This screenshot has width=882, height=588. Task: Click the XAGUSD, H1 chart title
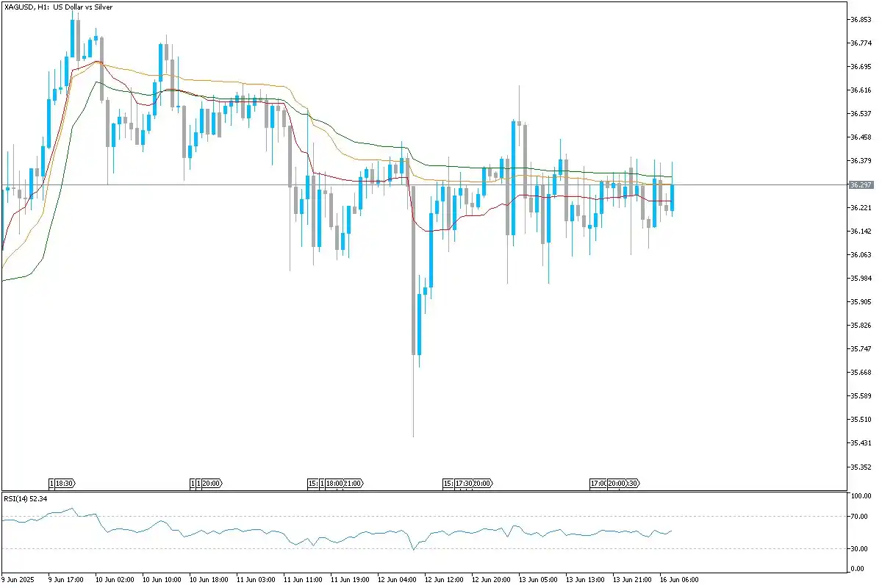tap(57, 6)
